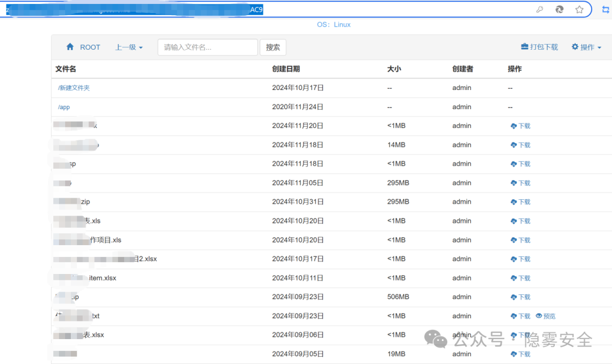The height and width of the screenshot is (364, 612).
Task: Open the 操作 gear dropdown menu
Action: (x=586, y=47)
